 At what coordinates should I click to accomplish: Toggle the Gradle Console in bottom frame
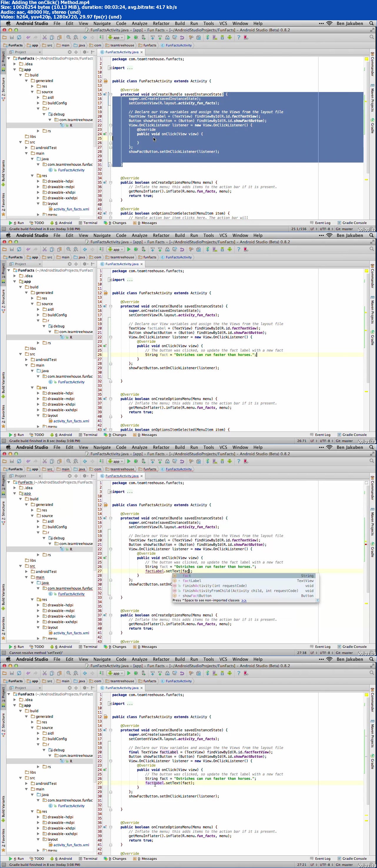point(352,859)
